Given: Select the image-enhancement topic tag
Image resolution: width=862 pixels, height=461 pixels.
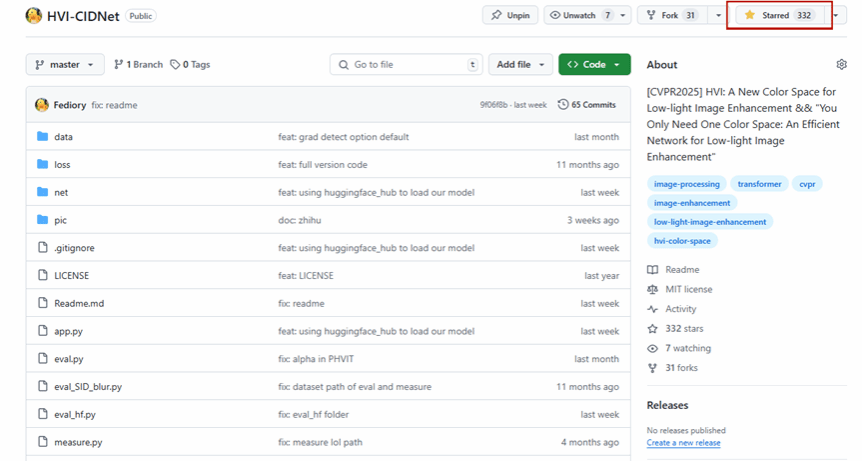Looking at the screenshot, I should click(x=691, y=203).
